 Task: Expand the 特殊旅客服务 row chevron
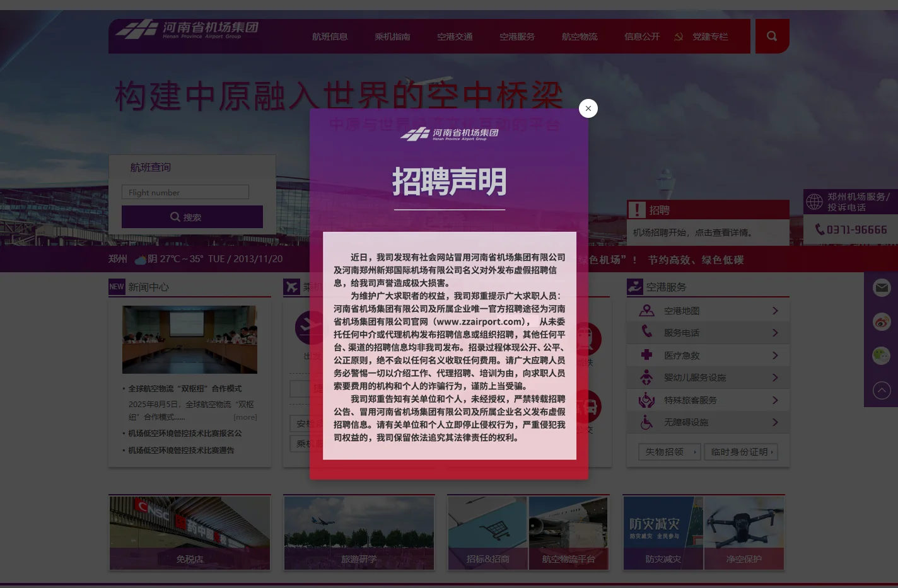click(775, 400)
